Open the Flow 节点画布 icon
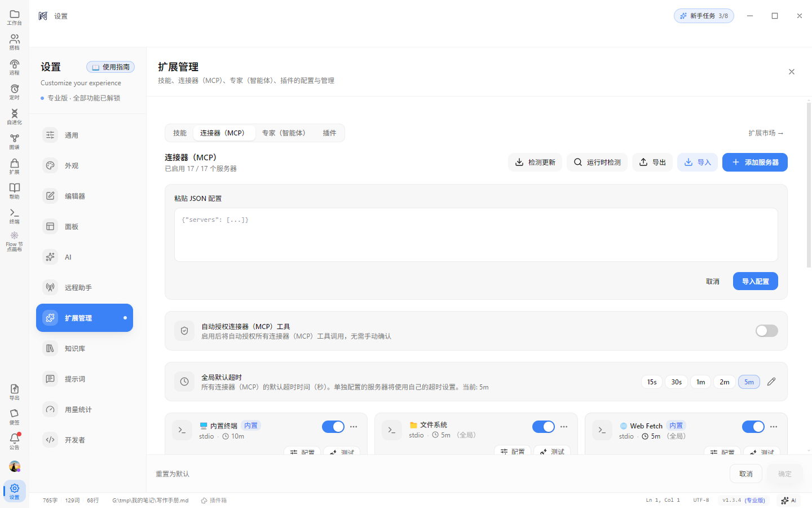Viewport: 812px width, 508px height. point(15,242)
